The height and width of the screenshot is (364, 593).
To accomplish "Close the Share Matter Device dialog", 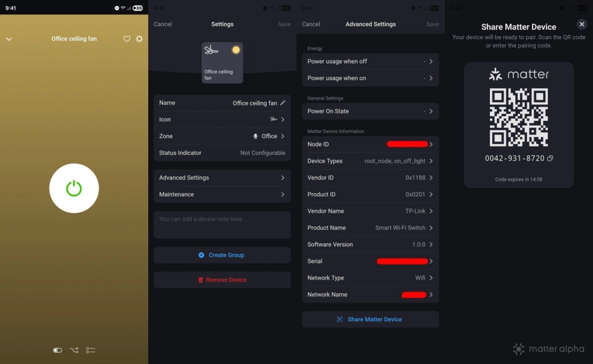I will pos(582,24).
